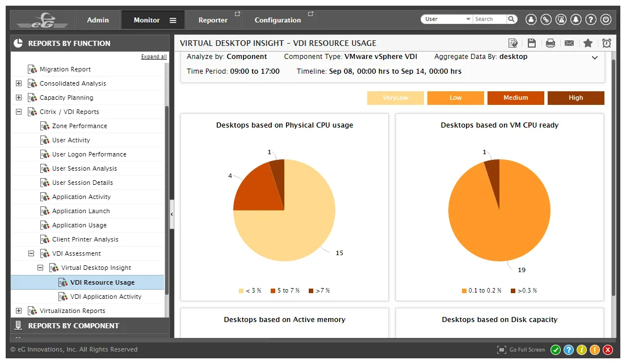Schedule the report using the alarm clock icon
626x364 pixels.
click(607, 43)
